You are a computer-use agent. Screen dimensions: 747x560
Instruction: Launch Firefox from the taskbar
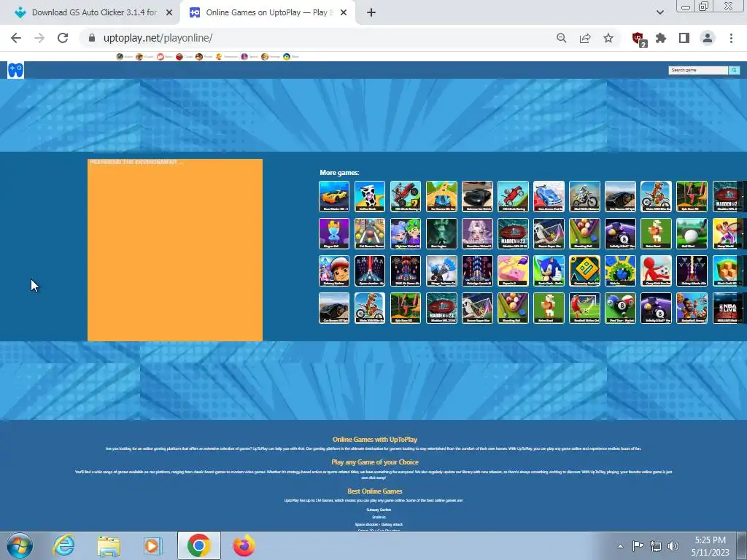(x=244, y=545)
